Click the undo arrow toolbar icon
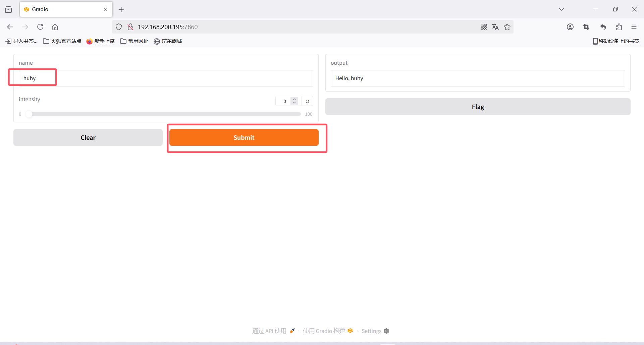644x345 pixels. (x=603, y=27)
